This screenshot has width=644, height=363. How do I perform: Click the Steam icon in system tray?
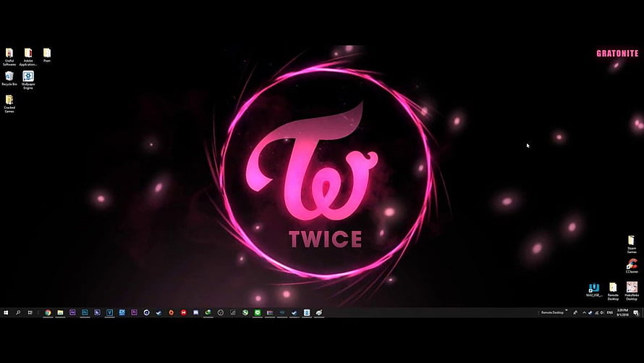coord(590,312)
